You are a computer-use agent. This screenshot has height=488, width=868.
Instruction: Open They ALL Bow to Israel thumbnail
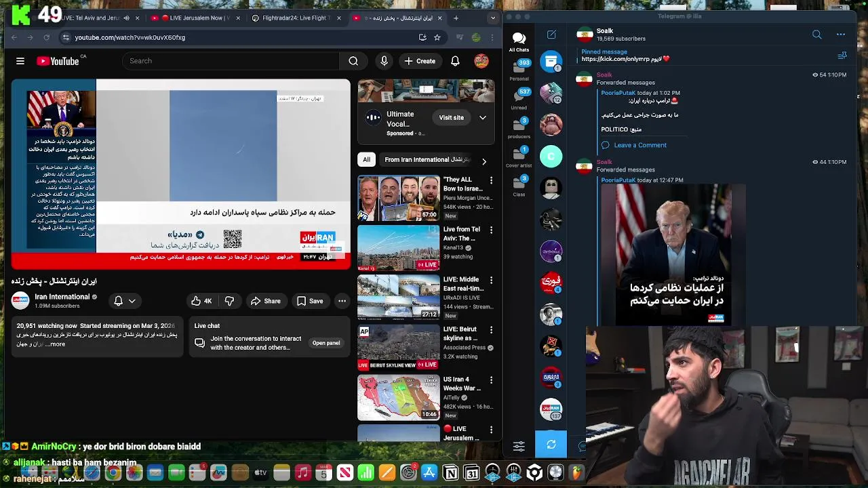click(398, 198)
